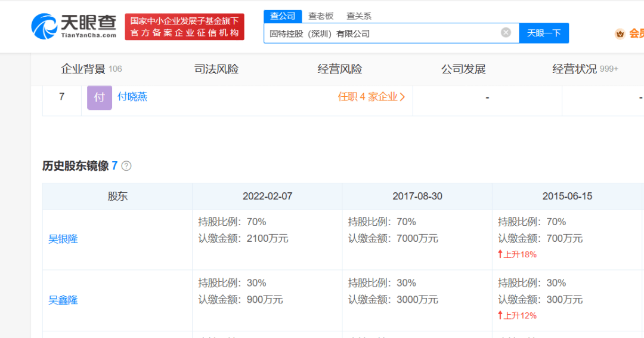
Task: Click the member crown icon
Action: (620, 34)
